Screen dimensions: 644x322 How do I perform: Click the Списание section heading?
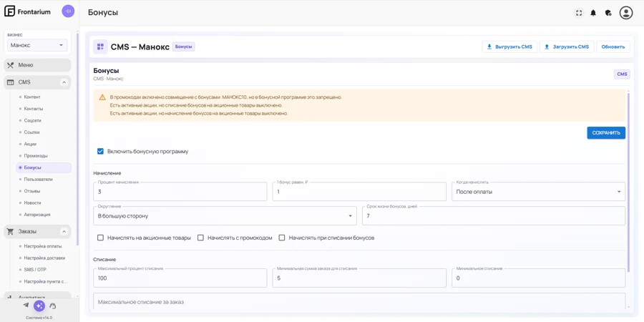(x=104, y=260)
